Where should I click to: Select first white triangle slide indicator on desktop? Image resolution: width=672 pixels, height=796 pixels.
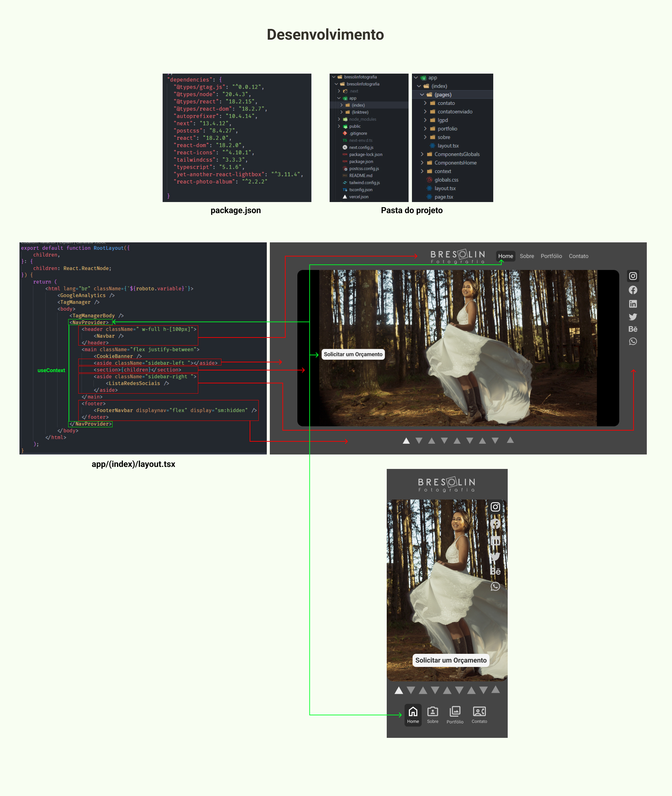click(406, 441)
